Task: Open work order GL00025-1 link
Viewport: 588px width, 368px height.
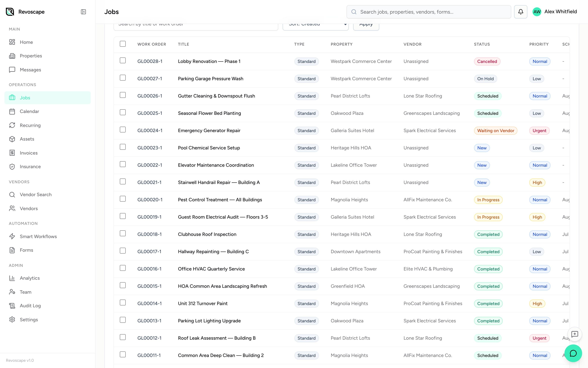Action: (x=150, y=113)
